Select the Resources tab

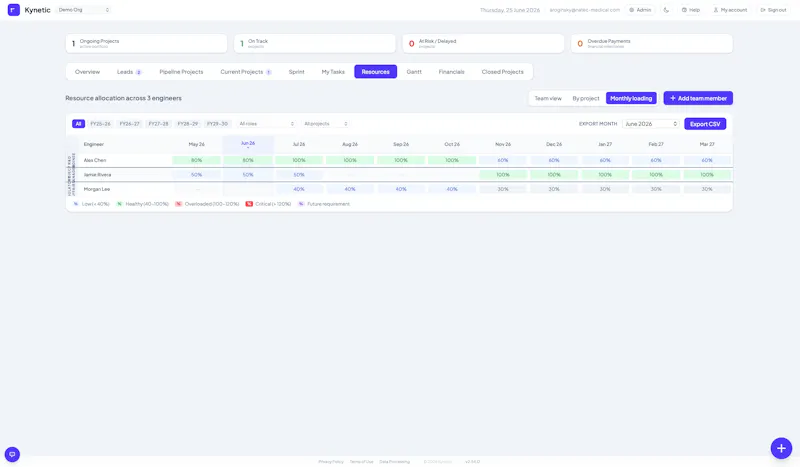click(x=376, y=72)
